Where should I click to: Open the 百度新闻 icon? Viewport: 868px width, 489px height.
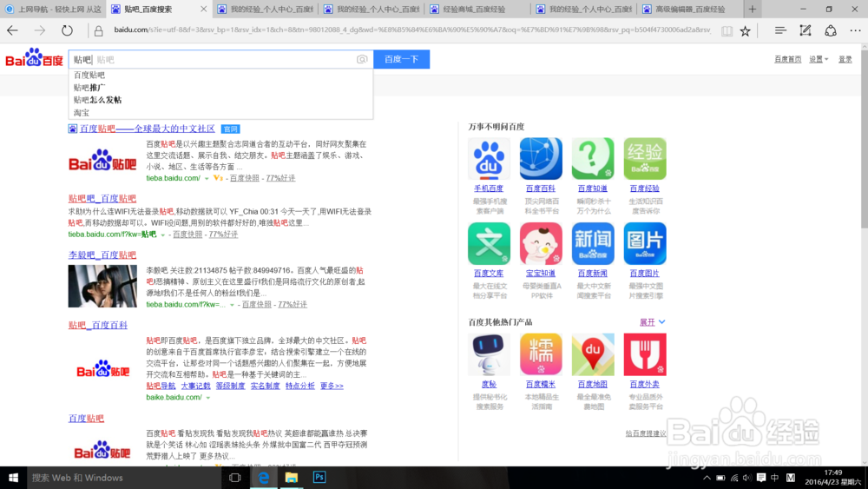click(593, 244)
